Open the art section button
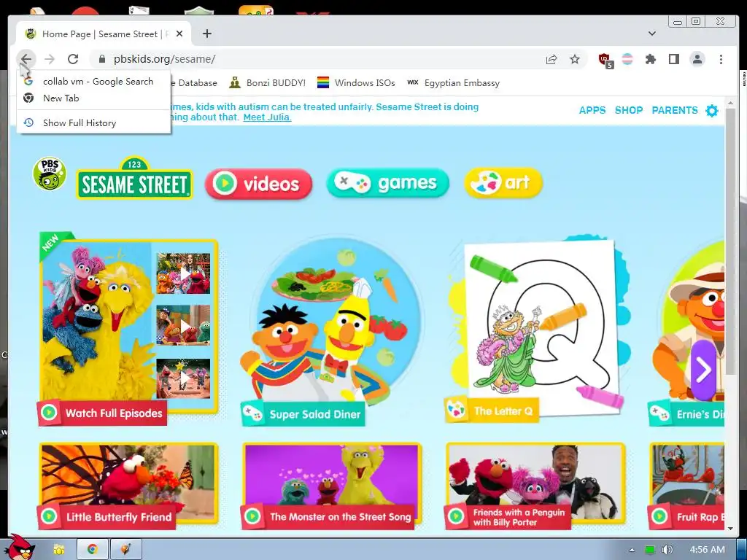This screenshot has width=747, height=560. 503,182
